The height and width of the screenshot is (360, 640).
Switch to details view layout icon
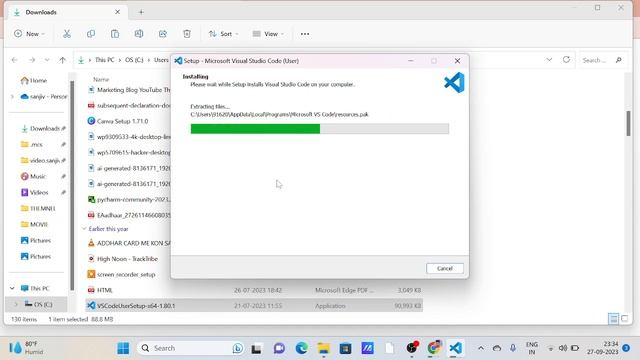(x=613, y=319)
